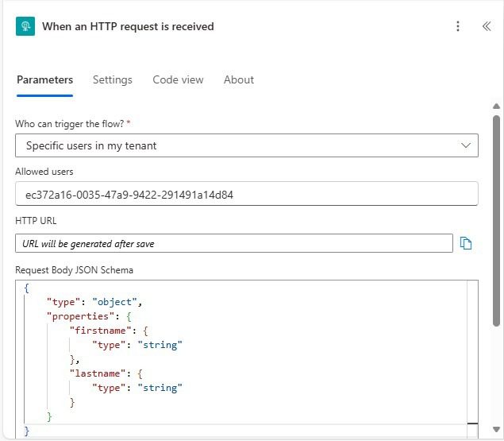
Task: Click the panel scrollbar down arrow
Action: [x=497, y=432]
